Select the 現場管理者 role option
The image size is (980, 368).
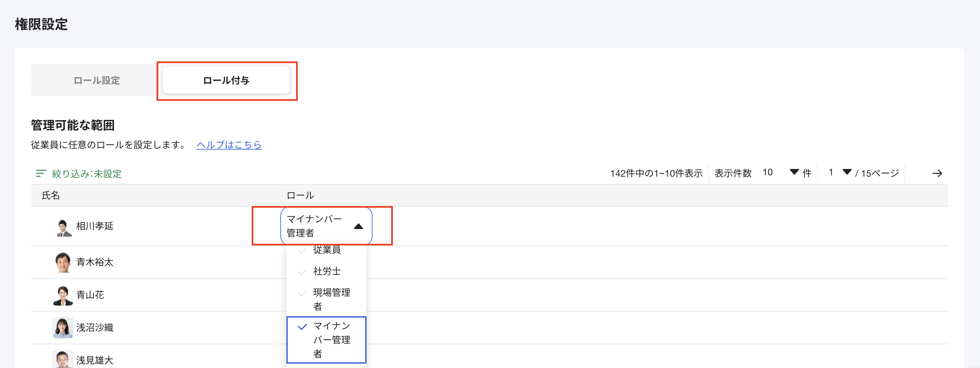tap(326, 299)
